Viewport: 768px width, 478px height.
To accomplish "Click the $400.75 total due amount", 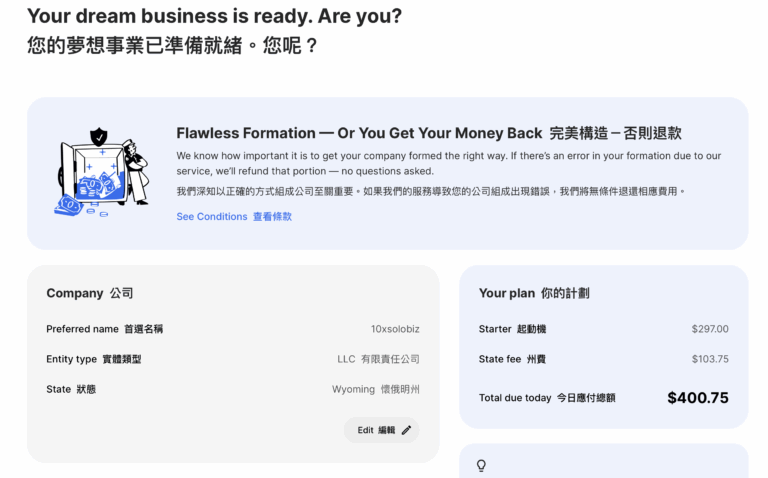I will (x=698, y=397).
